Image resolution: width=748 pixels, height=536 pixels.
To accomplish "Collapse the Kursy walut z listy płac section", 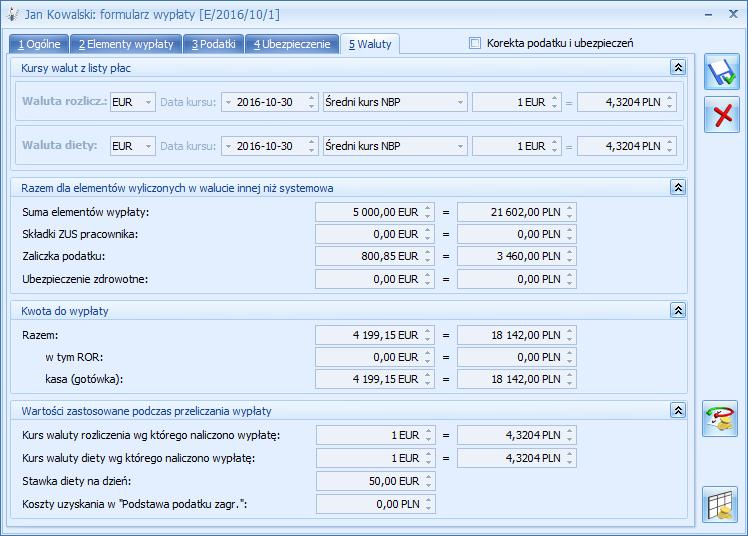I will tap(677, 67).
